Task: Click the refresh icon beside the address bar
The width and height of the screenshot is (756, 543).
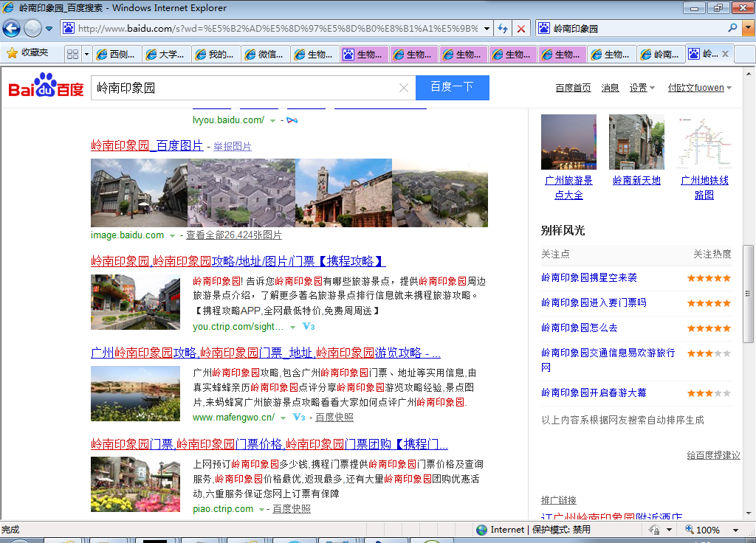Action: (503, 29)
